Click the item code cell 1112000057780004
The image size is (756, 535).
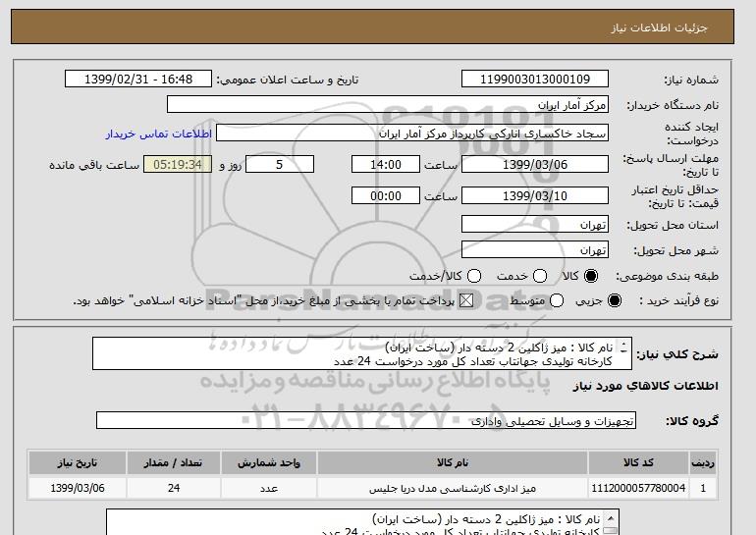coord(638,488)
